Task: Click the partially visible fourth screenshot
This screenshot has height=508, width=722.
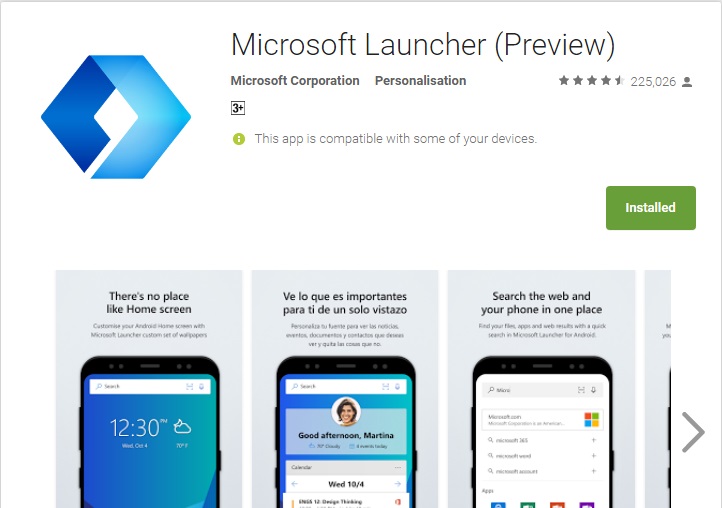Action: pos(658,389)
